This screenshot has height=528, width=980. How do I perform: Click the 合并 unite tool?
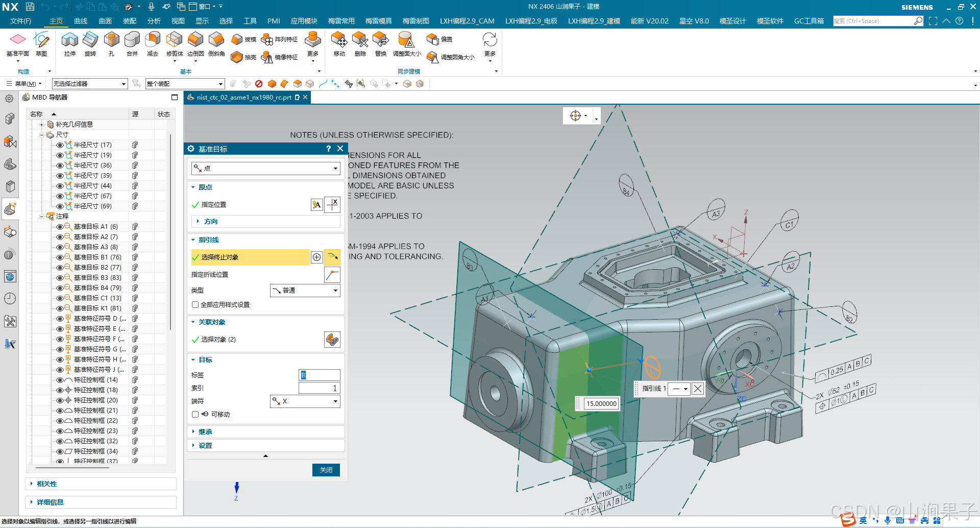pyautogui.click(x=132, y=44)
